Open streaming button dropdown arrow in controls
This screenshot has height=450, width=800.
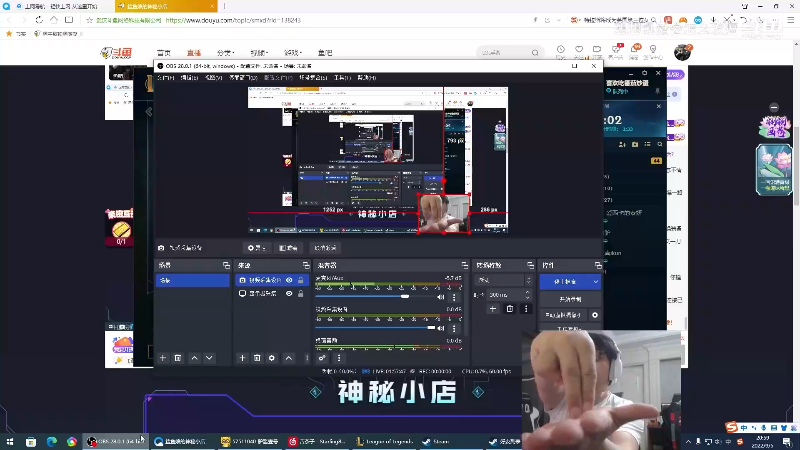coord(595,282)
